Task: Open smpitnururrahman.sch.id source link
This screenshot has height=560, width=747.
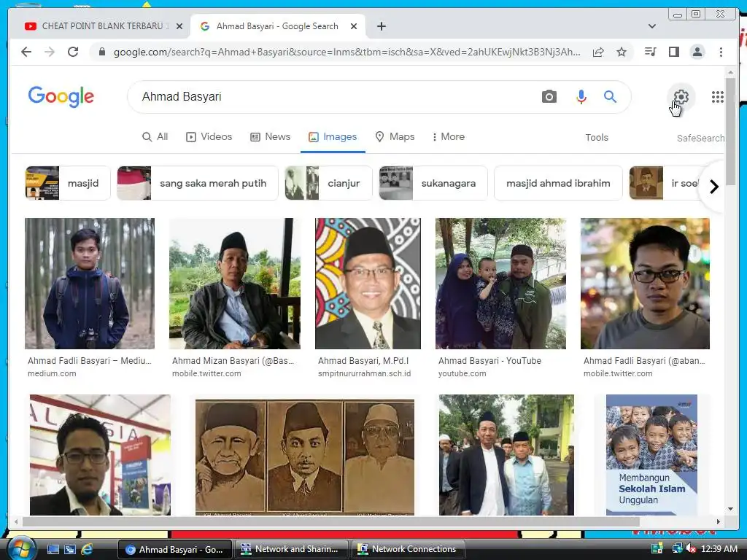Action: pos(365,373)
